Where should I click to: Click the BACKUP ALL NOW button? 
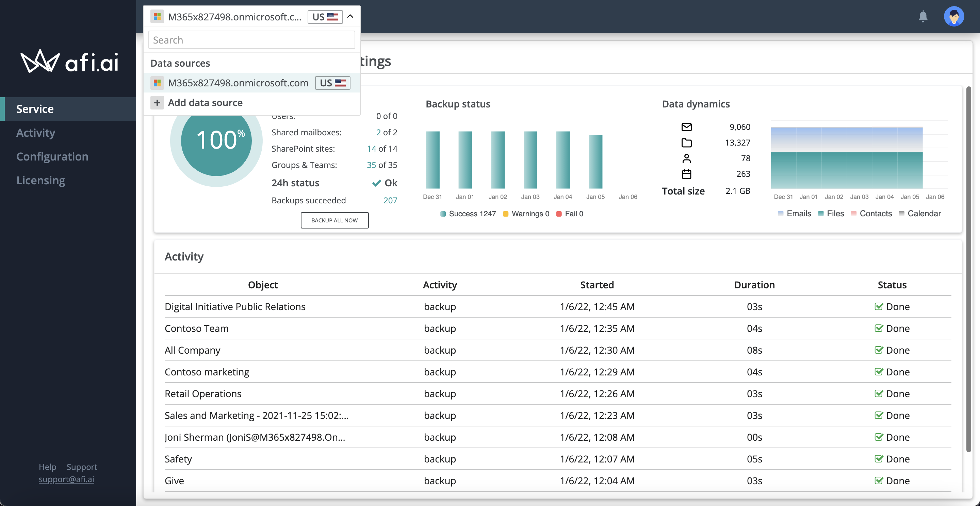[x=334, y=220]
